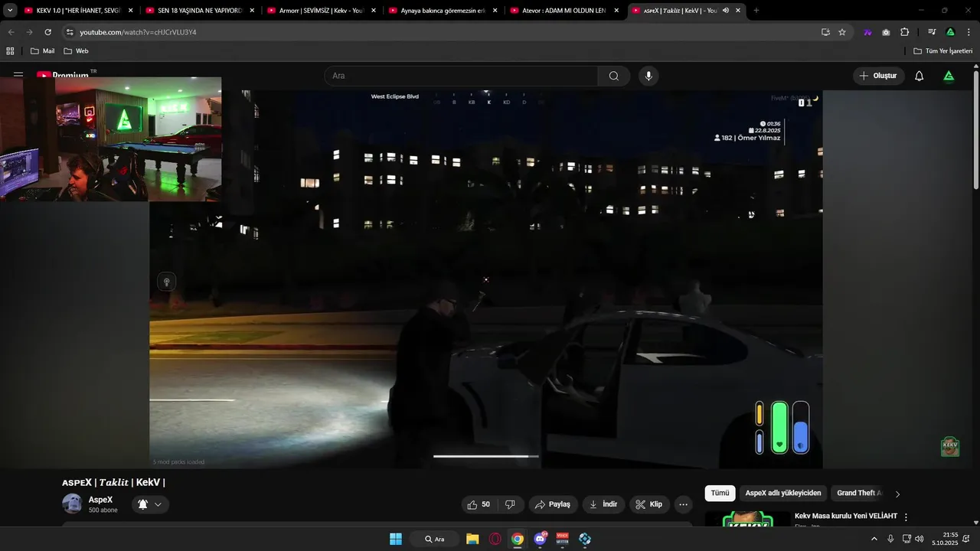Open the tab search dropdown arrow
Image resolution: width=980 pixels, height=551 pixels.
(x=10, y=11)
